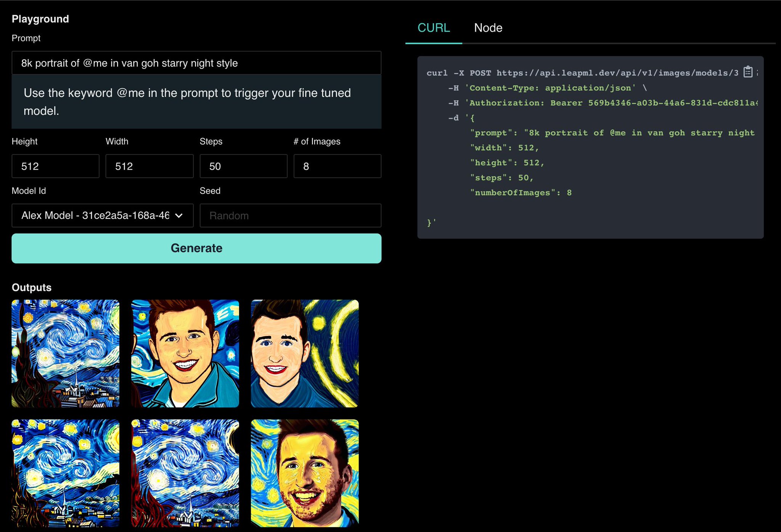Copy the curl command with clipboard icon
The height and width of the screenshot is (532, 781).
click(x=748, y=72)
